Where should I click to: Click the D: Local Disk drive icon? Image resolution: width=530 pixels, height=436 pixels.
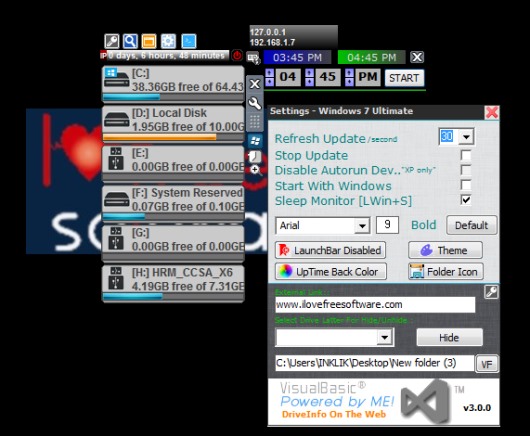[117, 120]
